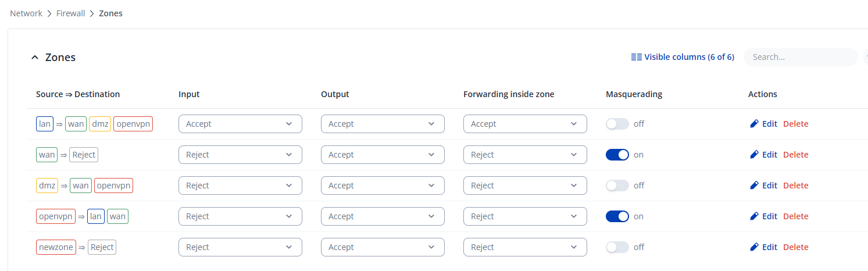Click the pencil icon for dmz zone

tap(754, 185)
